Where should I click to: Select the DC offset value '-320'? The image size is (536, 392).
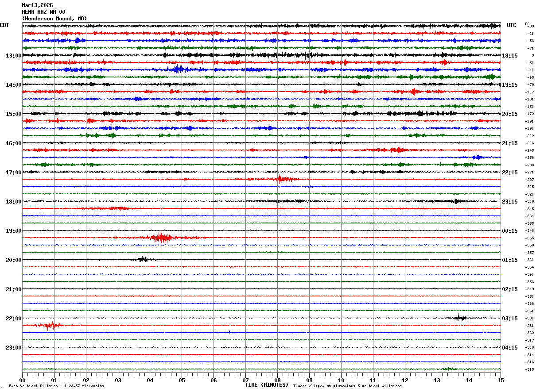click(x=529, y=194)
